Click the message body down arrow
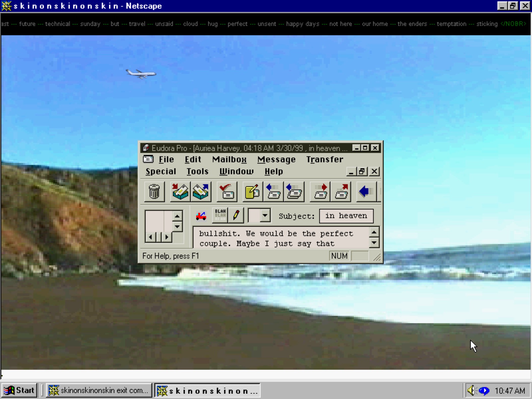This screenshot has width=532, height=399. [374, 243]
